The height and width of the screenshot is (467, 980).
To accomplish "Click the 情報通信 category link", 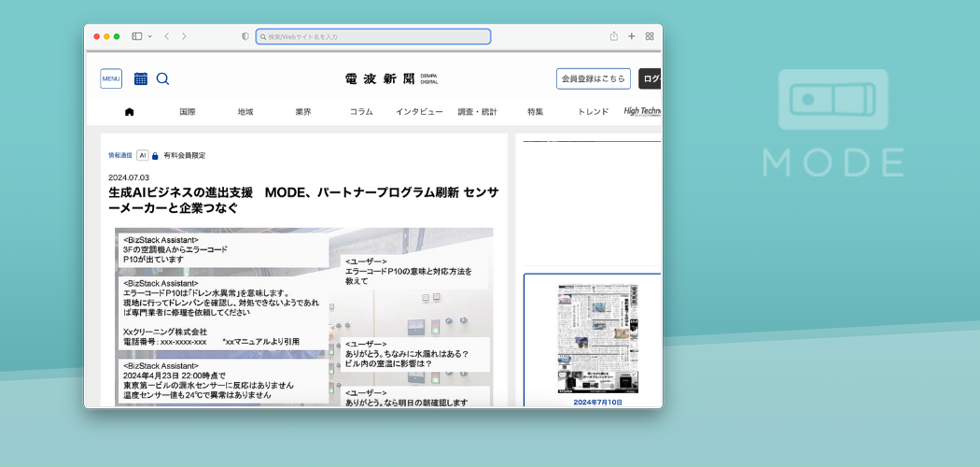I will 120,155.
